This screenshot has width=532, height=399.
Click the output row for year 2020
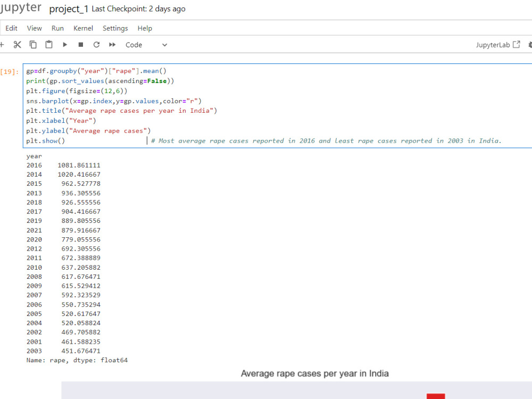(x=63, y=239)
